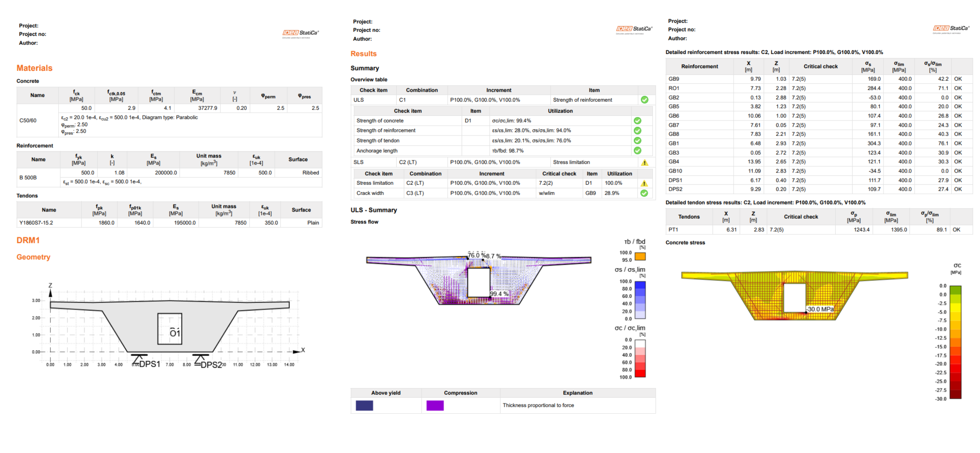Click the warning triangle in SLS summary row
980x453 pixels.
[644, 162]
